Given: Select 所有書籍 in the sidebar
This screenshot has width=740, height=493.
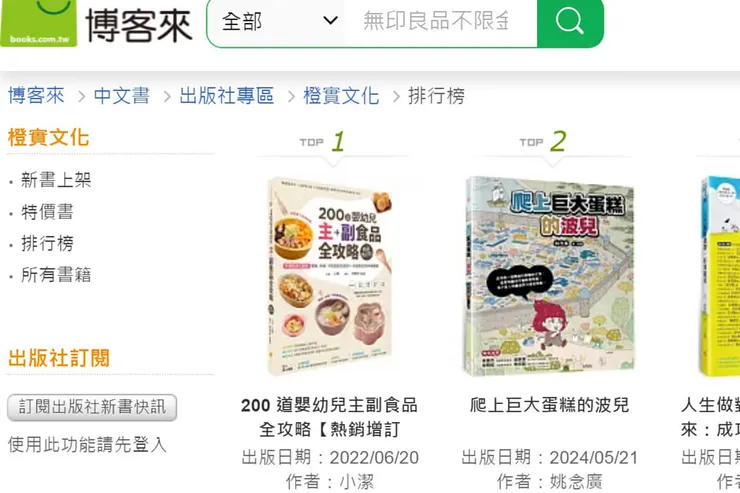Looking at the screenshot, I should pos(56,275).
